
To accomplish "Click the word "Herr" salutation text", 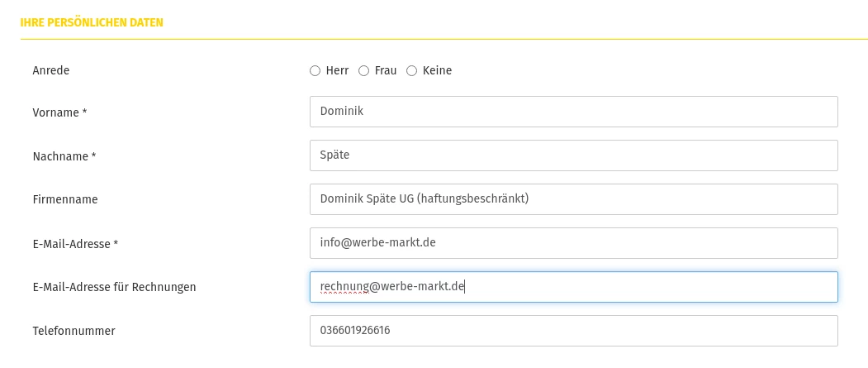I will 337,71.
